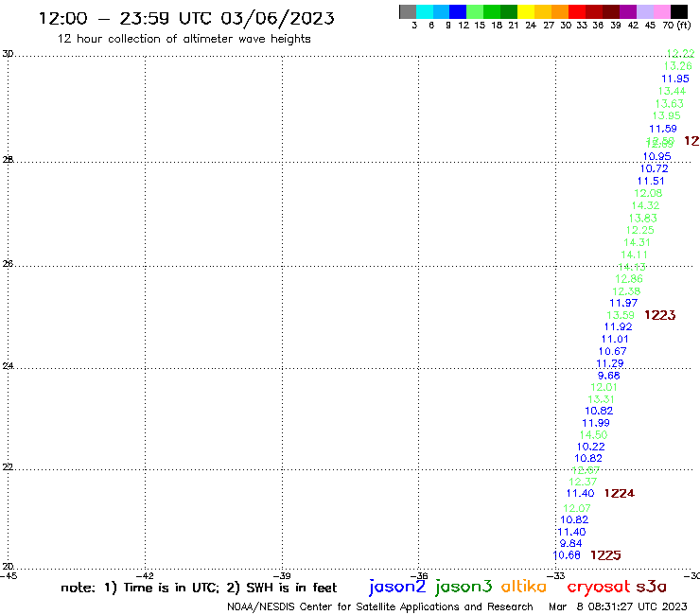Viewport: 700px width, 615px height.
Task: Select the value 11.01
Action: click(615, 339)
